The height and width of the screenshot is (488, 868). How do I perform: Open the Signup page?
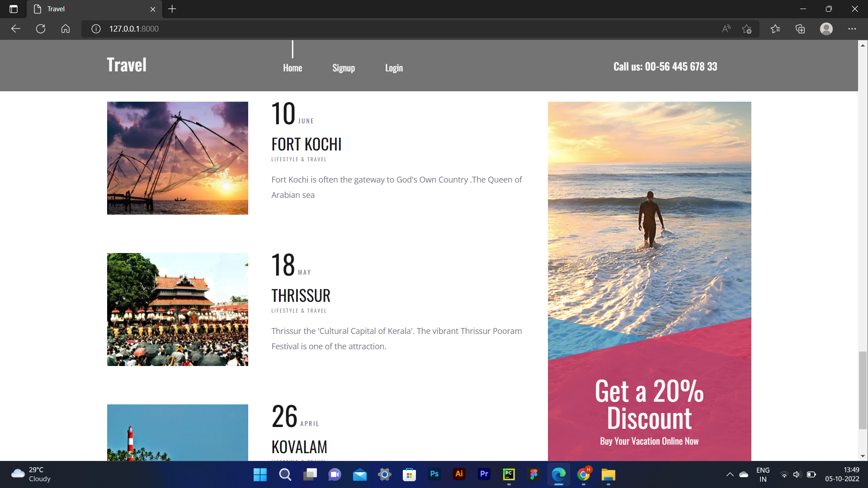(x=344, y=67)
